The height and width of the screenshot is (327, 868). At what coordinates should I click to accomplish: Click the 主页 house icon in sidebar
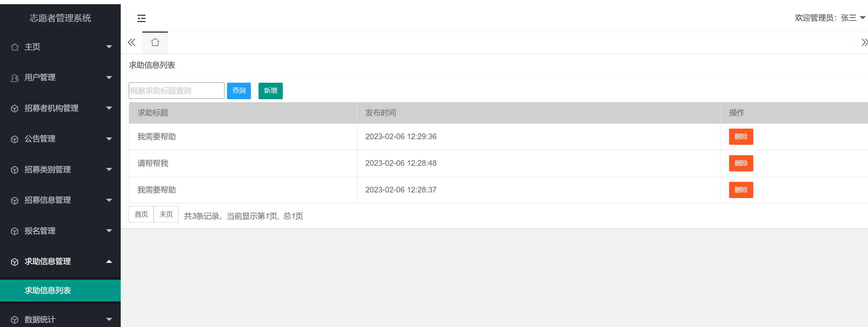pyautogui.click(x=15, y=47)
